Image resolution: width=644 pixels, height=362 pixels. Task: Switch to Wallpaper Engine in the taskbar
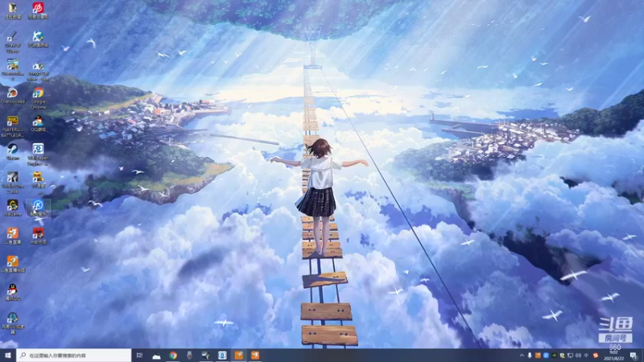pyautogui.click(x=222, y=356)
